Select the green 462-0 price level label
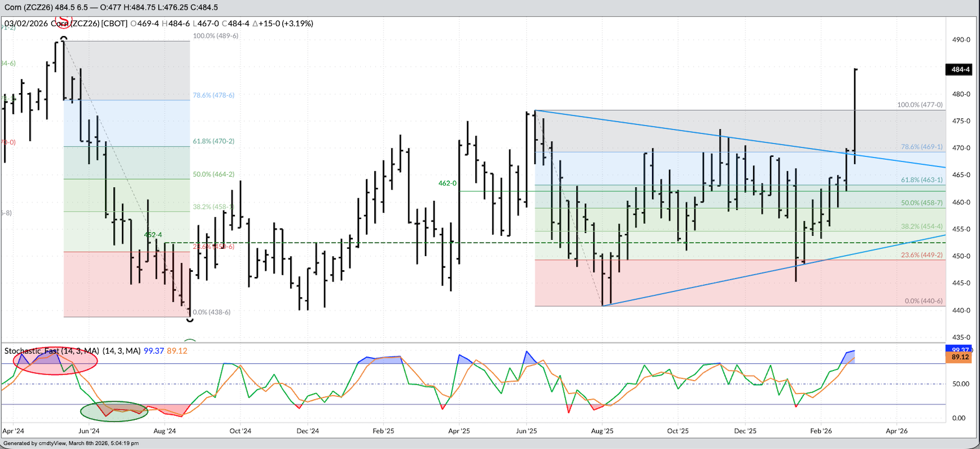980x449 pixels. pyautogui.click(x=447, y=183)
